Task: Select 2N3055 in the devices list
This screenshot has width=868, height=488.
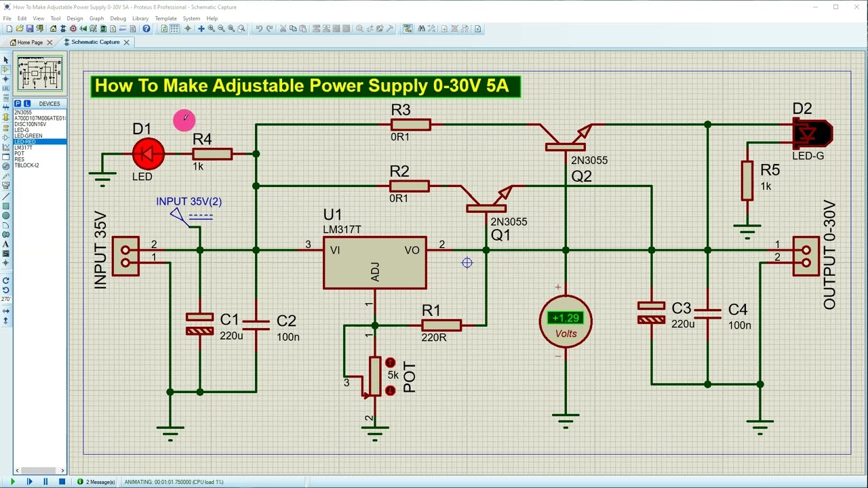Action: (40, 113)
